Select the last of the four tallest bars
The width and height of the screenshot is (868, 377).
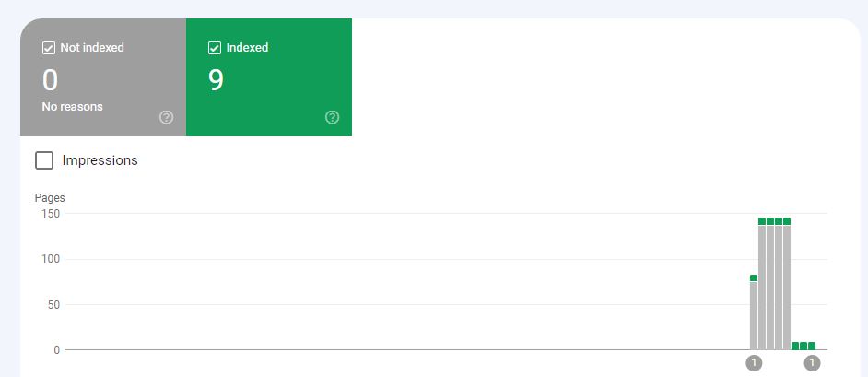[x=787, y=284]
